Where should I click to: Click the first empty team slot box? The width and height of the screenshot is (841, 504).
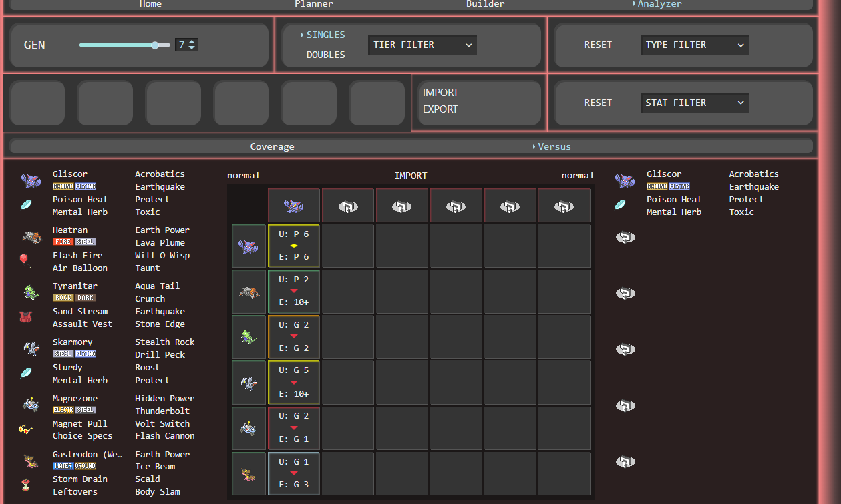coord(37,103)
